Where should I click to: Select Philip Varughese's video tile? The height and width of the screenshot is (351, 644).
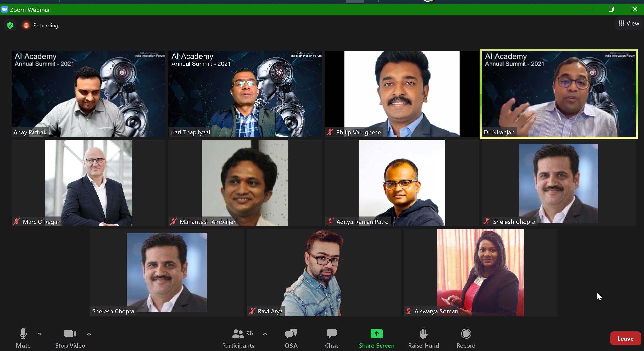click(402, 94)
